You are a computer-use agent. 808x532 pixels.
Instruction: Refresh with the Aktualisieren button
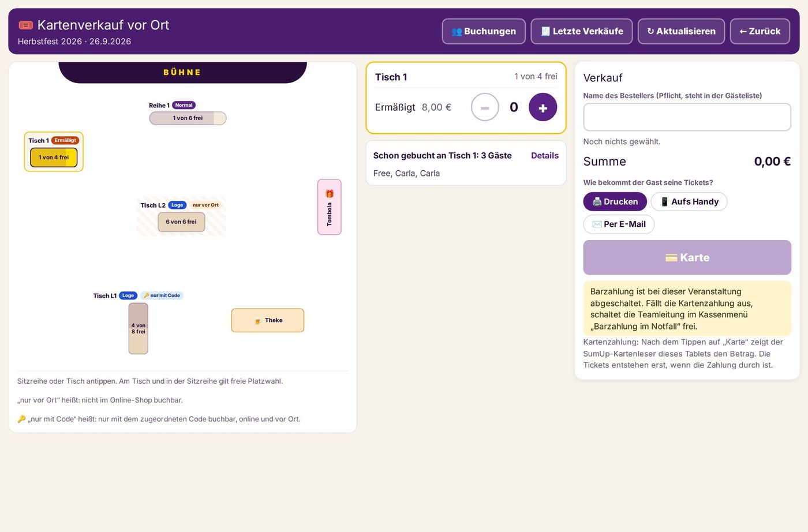tap(681, 31)
